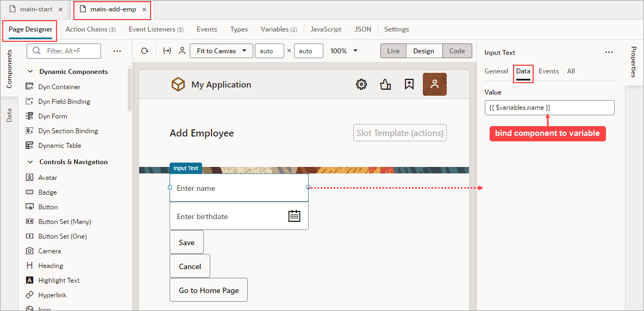Image resolution: width=644 pixels, height=311 pixels.
Task: Select the Badge component icon
Action: pyautogui.click(x=29, y=192)
